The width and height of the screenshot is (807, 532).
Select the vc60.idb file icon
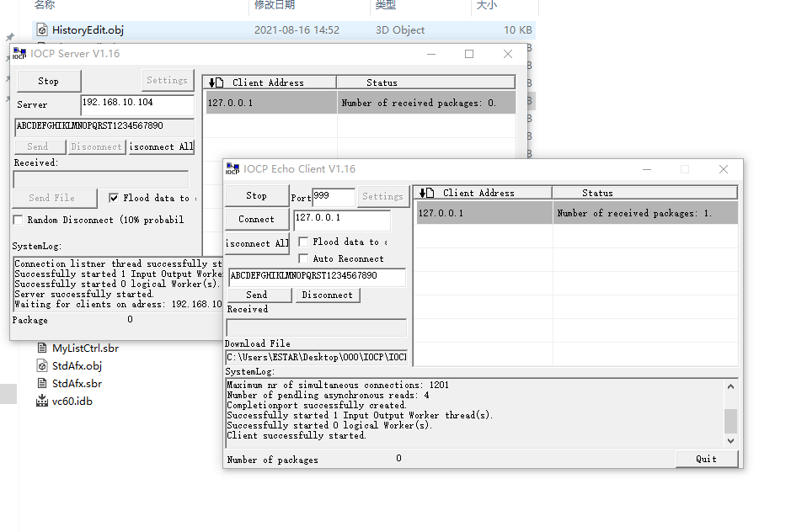click(42, 401)
